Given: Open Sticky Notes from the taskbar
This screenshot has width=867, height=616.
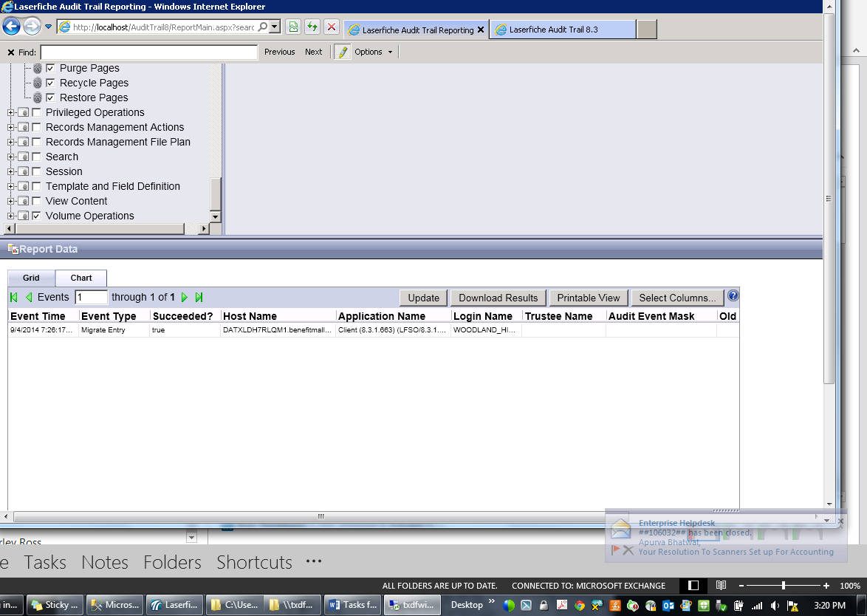Looking at the screenshot, I should [x=55, y=605].
